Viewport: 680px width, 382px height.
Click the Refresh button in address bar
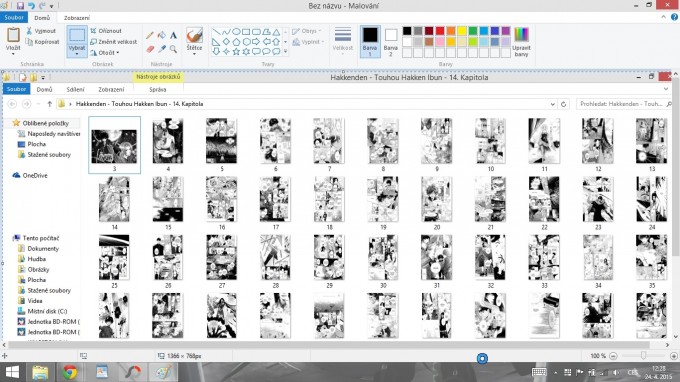pyautogui.click(x=563, y=104)
